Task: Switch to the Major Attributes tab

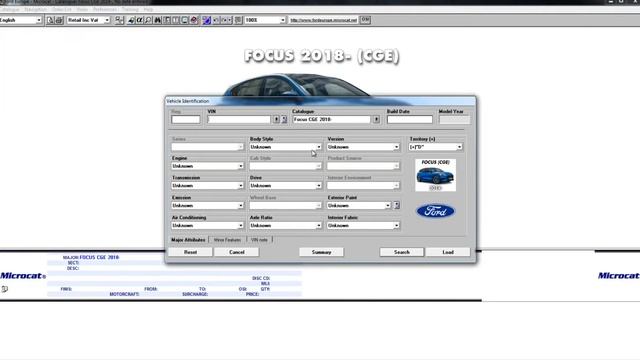Action: pos(188,240)
